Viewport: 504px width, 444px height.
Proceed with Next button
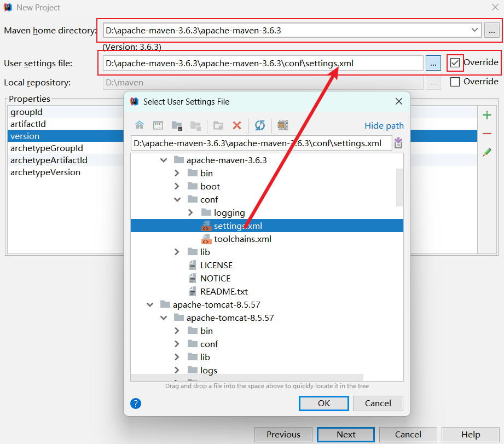(346, 435)
